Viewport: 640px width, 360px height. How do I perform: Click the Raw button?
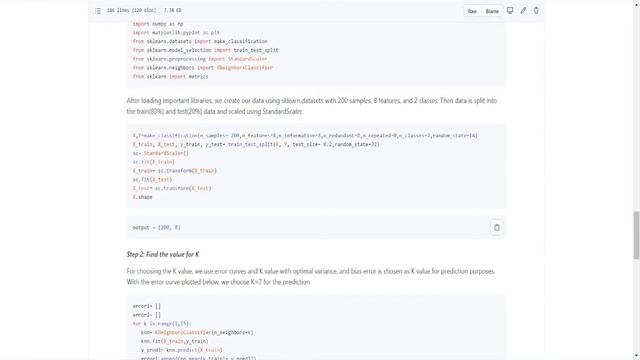(x=472, y=11)
